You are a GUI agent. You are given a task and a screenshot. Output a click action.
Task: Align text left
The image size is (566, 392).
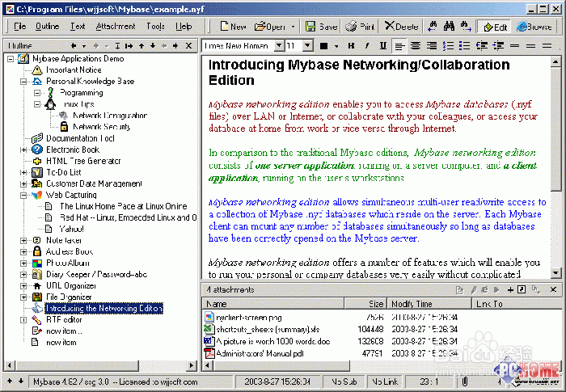(399, 46)
